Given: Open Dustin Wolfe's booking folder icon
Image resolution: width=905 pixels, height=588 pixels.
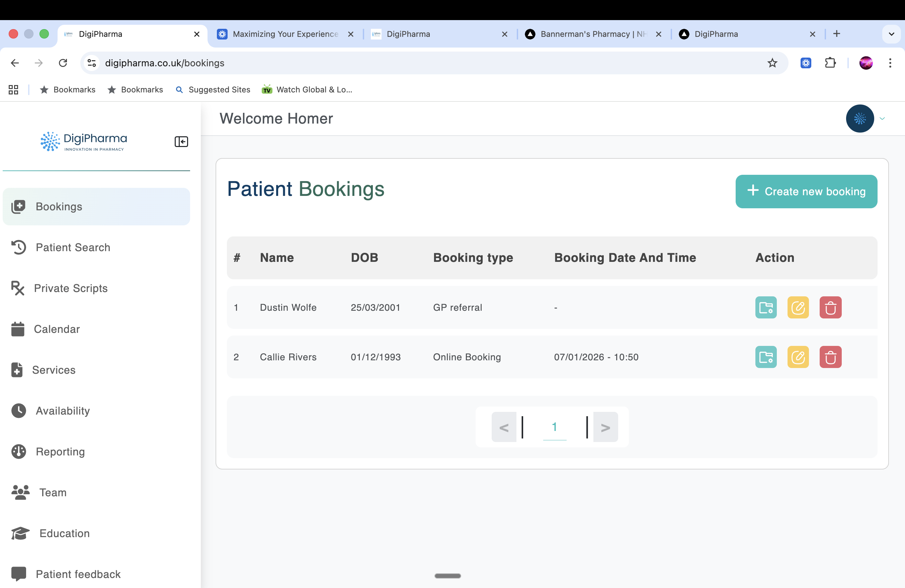Looking at the screenshot, I should pos(765,307).
